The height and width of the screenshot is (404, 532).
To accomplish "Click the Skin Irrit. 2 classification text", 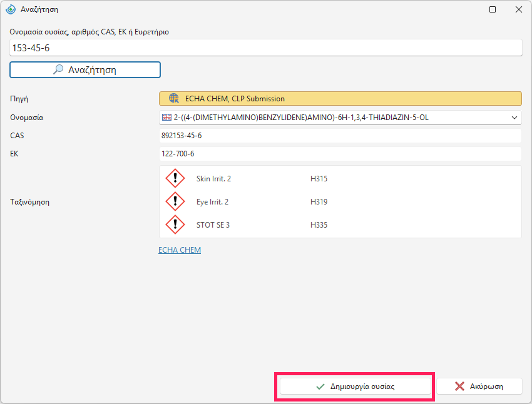I will coord(214,179).
